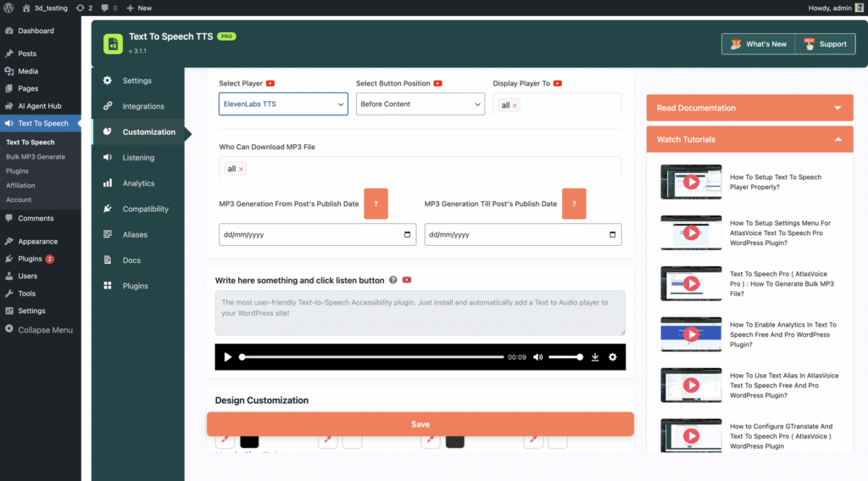Click the MP3 Generation From date field

pos(317,234)
